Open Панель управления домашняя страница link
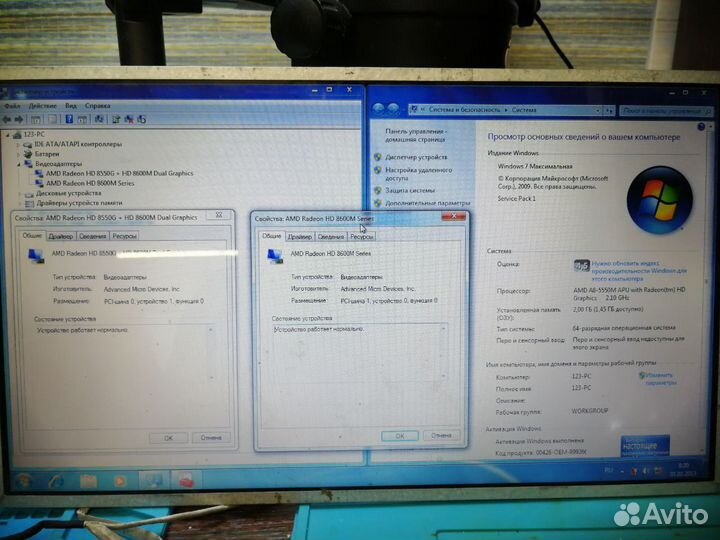Viewport: 720px width, 540px height. point(415,135)
